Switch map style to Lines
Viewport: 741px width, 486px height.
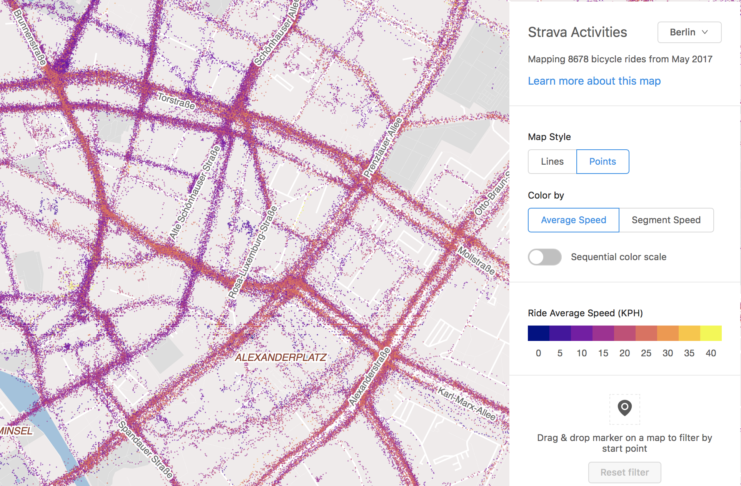pyautogui.click(x=552, y=162)
